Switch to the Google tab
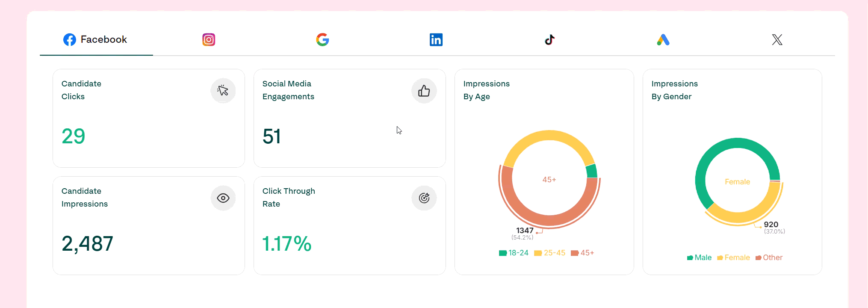 click(x=322, y=40)
